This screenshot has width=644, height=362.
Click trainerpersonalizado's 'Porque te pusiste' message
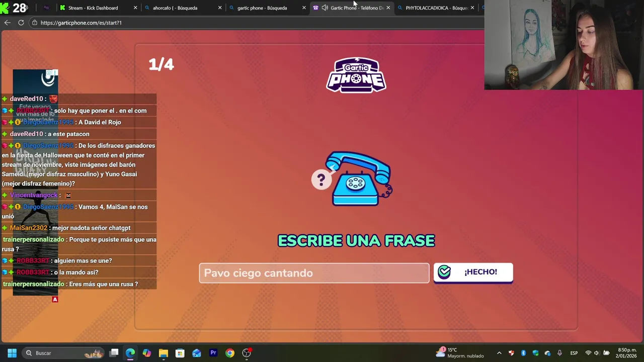click(x=79, y=244)
